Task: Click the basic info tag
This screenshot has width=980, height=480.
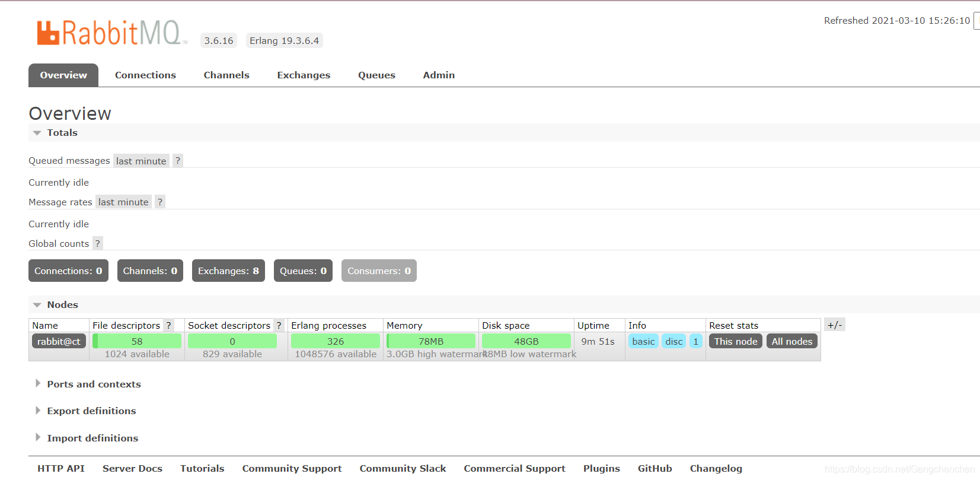Action: 643,341
